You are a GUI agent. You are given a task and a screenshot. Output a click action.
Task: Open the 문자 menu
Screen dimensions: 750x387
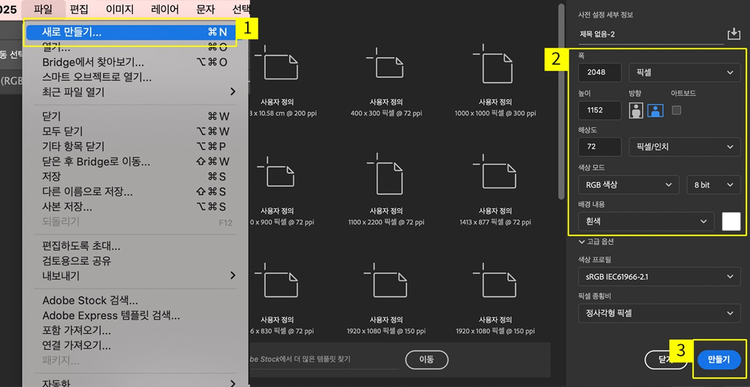coord(205,9)
